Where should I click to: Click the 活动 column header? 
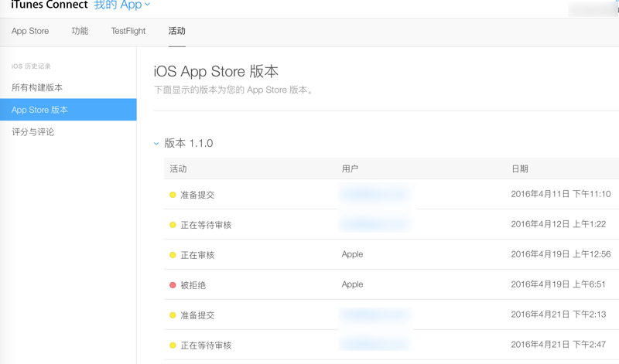coord(178,168)
